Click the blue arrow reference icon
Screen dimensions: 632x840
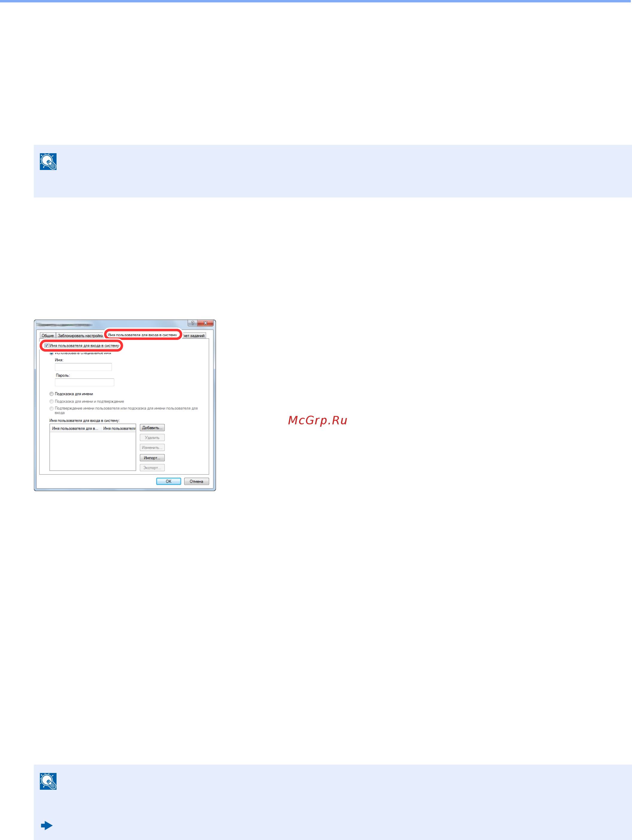pyautogui.click(x=47, y=826)
